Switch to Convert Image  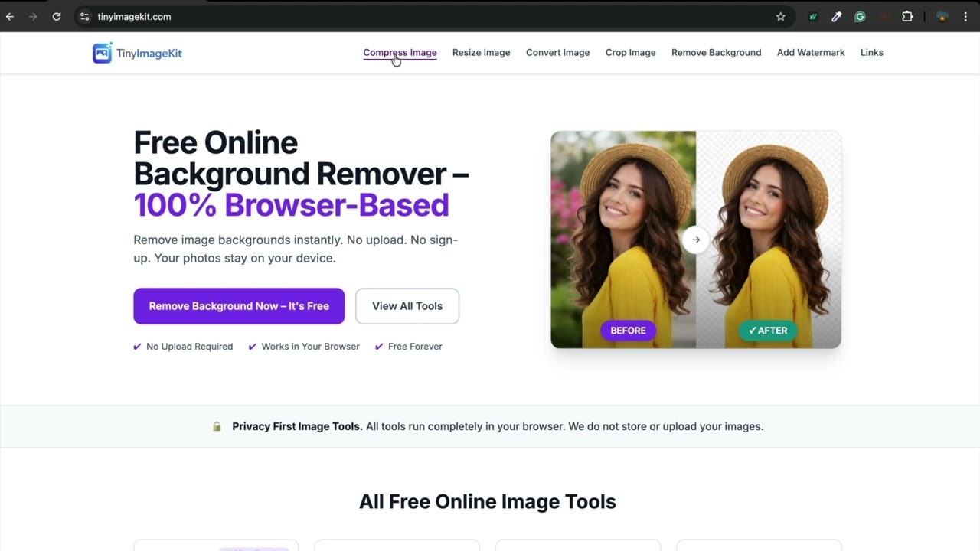click(557, 52)
